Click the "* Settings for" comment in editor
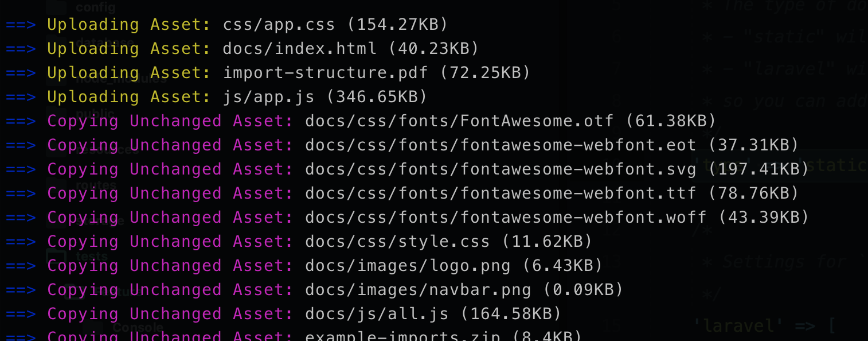 pyautogui.click(x=783, y=262)
